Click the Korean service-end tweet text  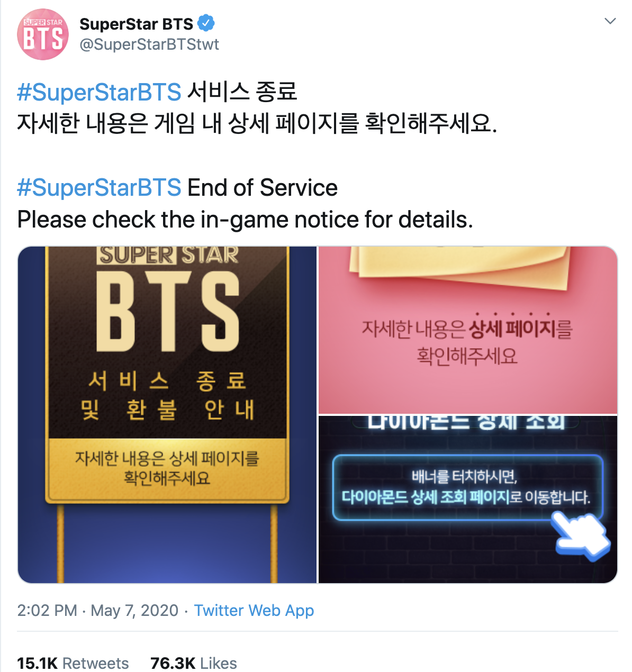[x=257, y=108]
